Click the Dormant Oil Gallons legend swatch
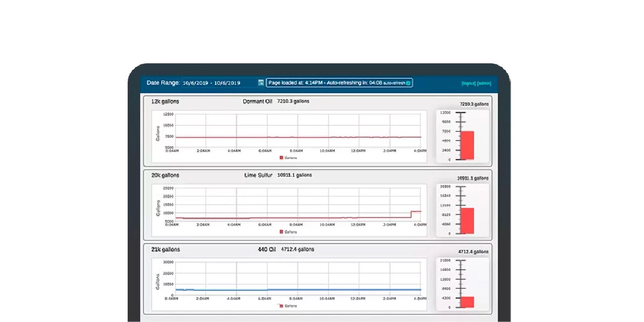This screenshot has width=644, height=322. (x=282, y=158)
